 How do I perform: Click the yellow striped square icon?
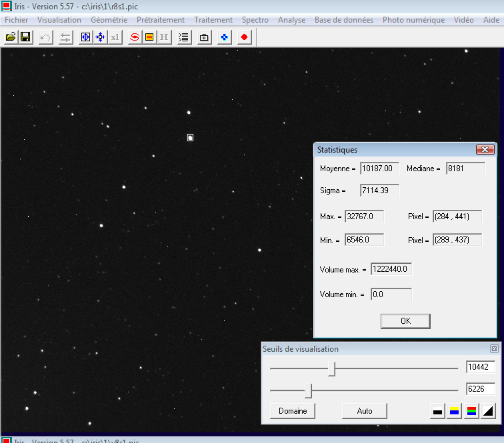coord(149,37)
